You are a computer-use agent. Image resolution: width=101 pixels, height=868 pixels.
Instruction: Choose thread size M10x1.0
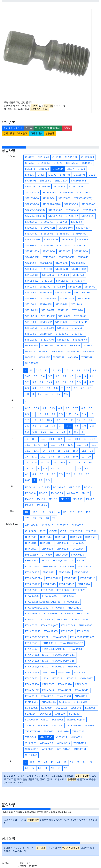click(x=30, y=487)
